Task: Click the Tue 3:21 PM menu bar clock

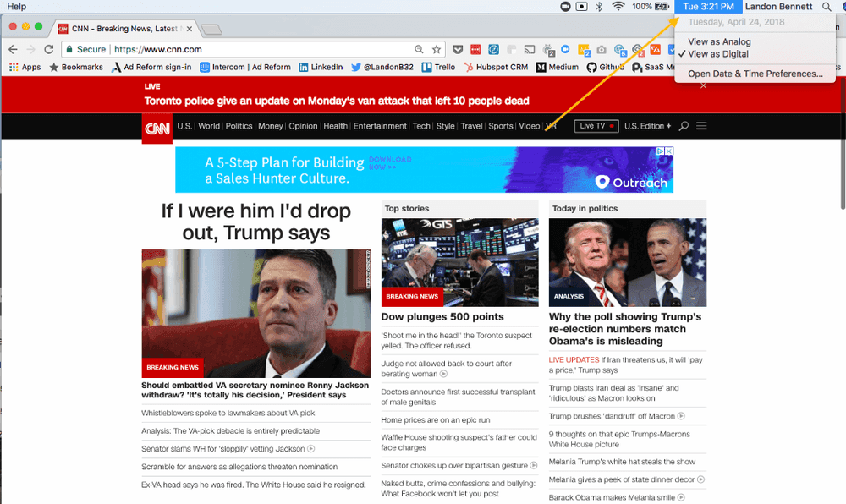Action: (x=708, y=7)
